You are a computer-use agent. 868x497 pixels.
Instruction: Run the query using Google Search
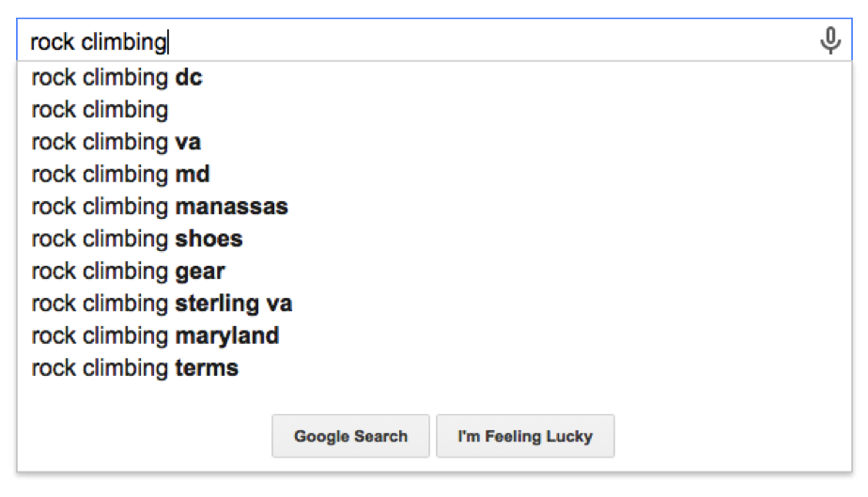pos(350,436)
